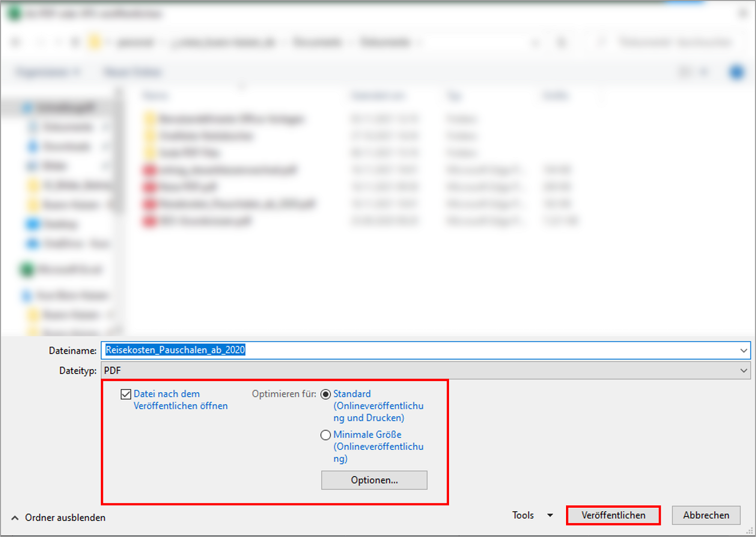Open the 'Optionen...' dialog
756x537 pixels.
[x=374, y=480]
